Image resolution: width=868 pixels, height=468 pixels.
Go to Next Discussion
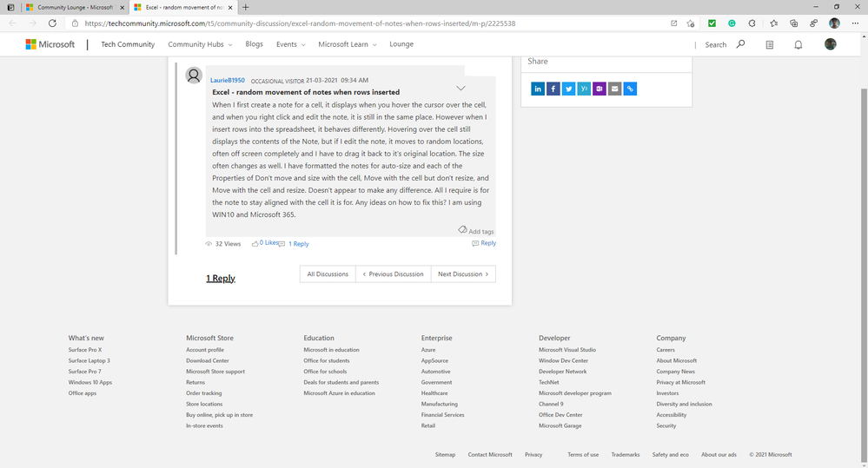[x=463, y=274]
